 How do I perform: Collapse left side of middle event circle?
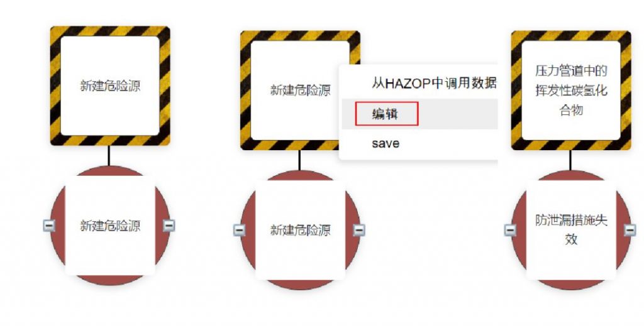(240, 230)
